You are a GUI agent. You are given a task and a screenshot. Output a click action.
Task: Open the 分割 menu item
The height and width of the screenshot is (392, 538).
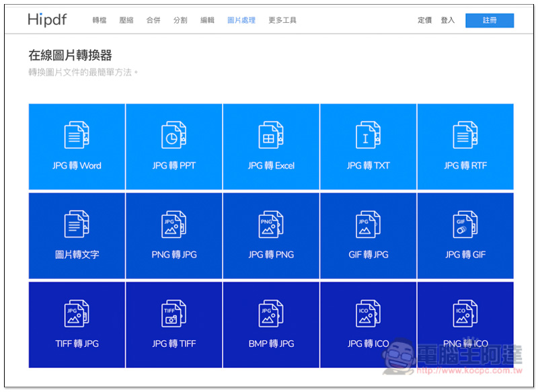(x=180, y=20)
